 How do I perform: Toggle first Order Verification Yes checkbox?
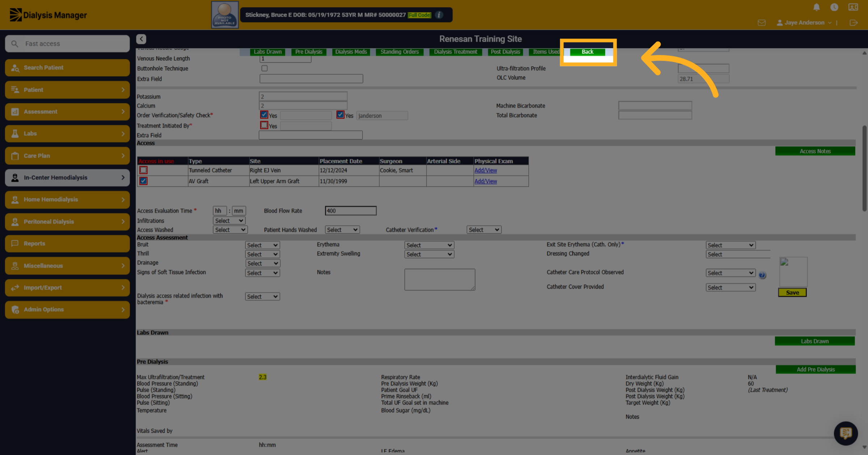point(264,115)
